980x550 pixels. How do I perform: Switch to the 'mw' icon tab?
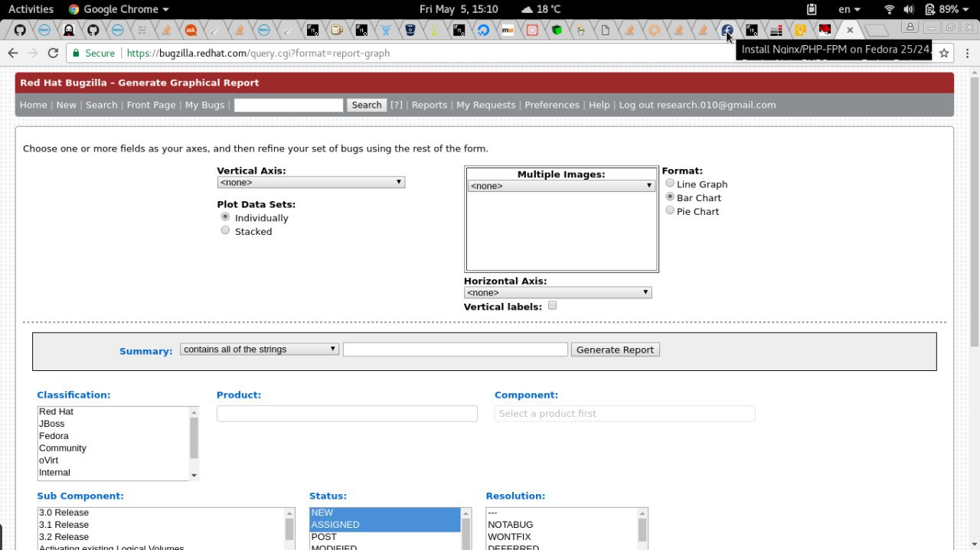pyautogui.click(x=507, y=31)
